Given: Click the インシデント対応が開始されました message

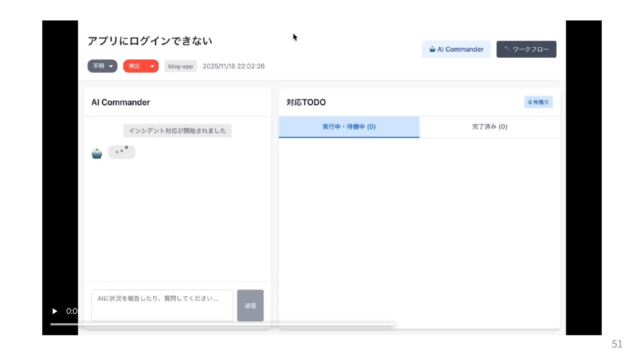Looking at the screenshot, I should click(x=177, y=131).
